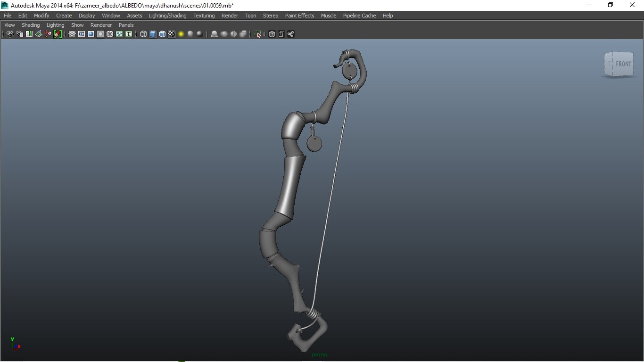Open the Panels menu
The width and height of the screenshot is (644, 362).
(126, 25)
